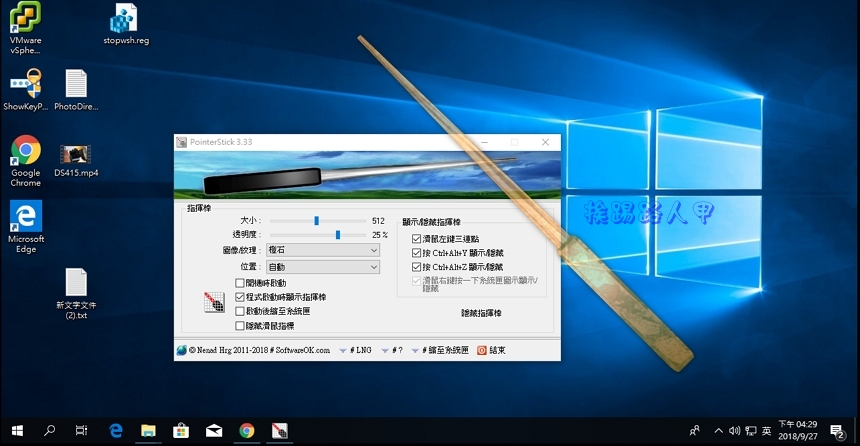This screenshot has width=860, height=446.
Task: Open Task View on taskbar
Action: (x=81, y=431)
